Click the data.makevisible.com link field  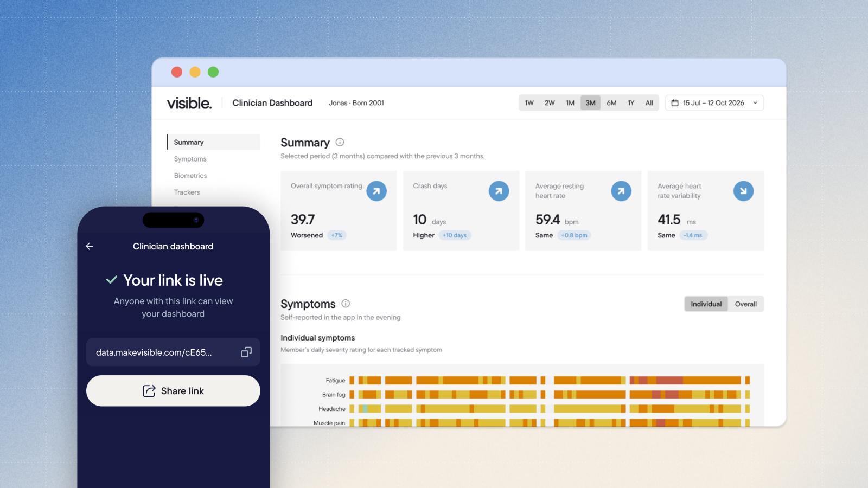(x=173, y=352)
